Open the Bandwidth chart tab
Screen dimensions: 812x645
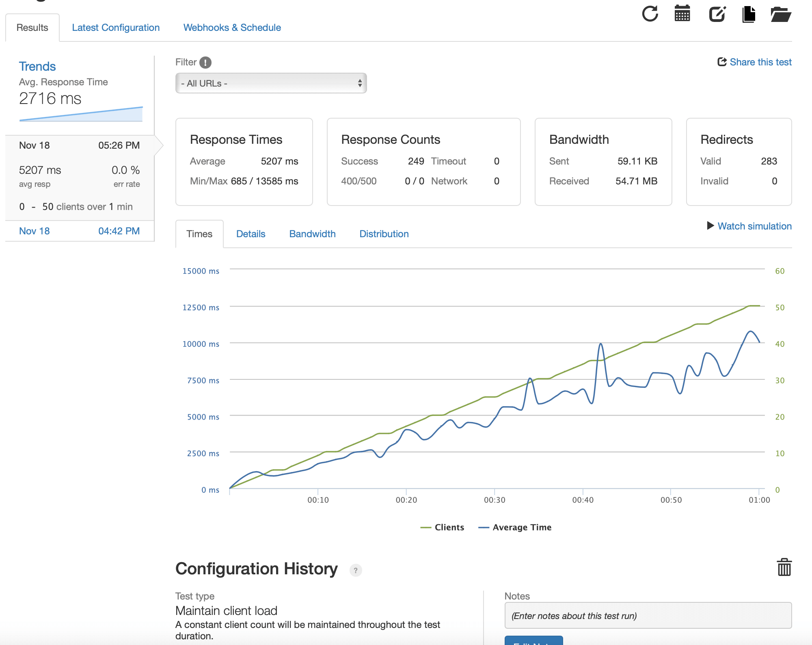[x=312, y=234]
